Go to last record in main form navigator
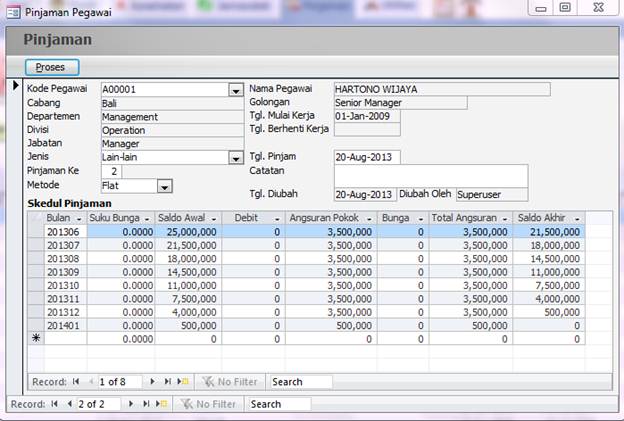This screenshot has width=624, height=421. pos(146,404)
